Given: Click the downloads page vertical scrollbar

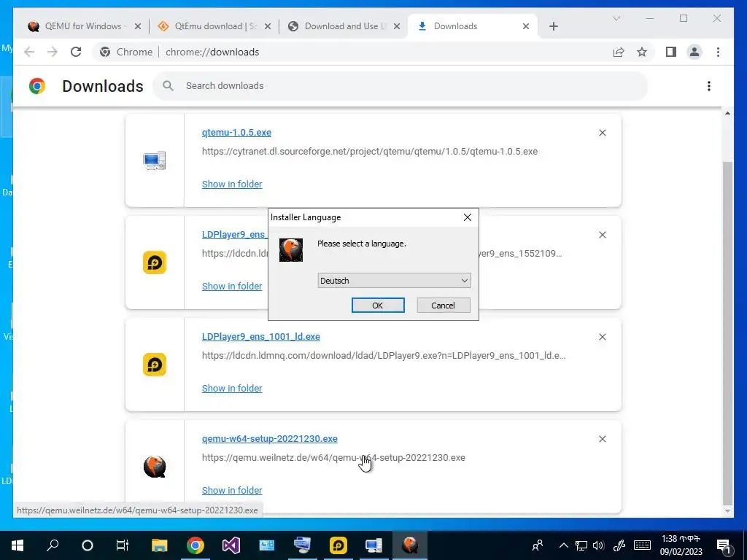Looking at the screenshot, I should [x=727, y=333].
